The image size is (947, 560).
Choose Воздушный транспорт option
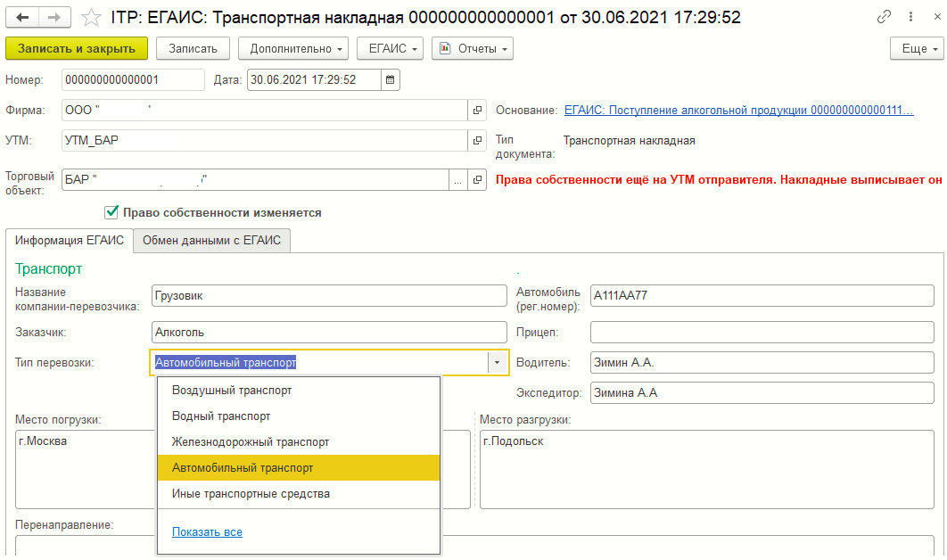pos(232,391)
